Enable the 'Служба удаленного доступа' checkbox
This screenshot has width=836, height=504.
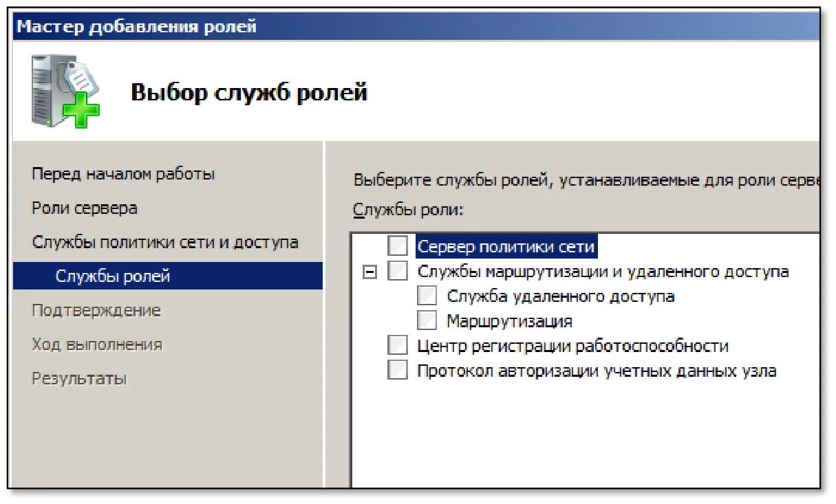pos(427,296)
